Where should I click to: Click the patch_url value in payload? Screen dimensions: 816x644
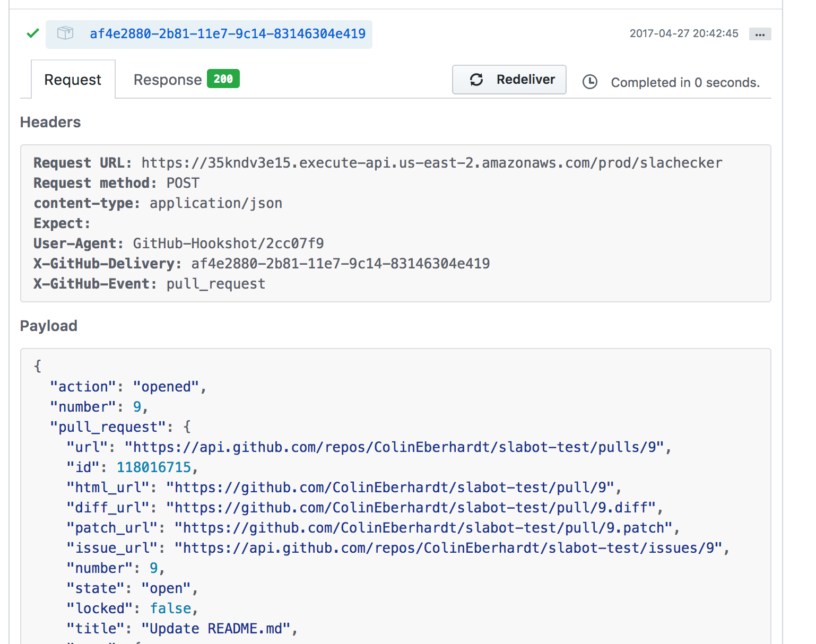click(x=423, y=528)
